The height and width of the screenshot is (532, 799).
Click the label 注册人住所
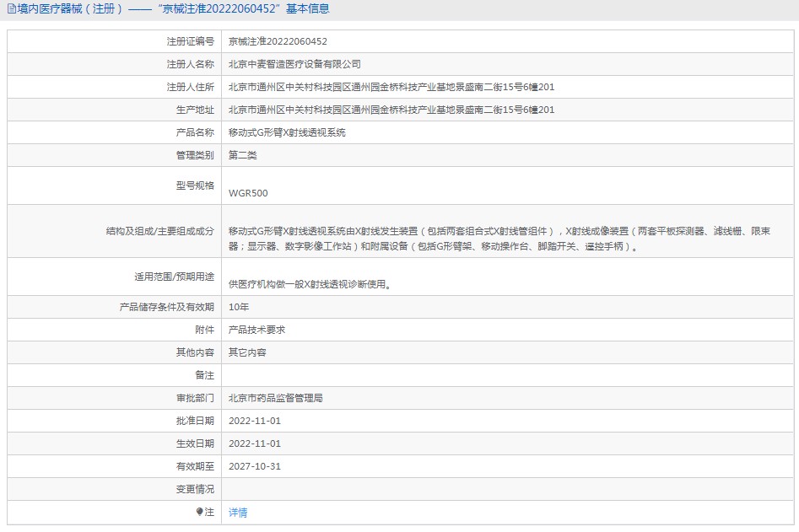[190, 87]
